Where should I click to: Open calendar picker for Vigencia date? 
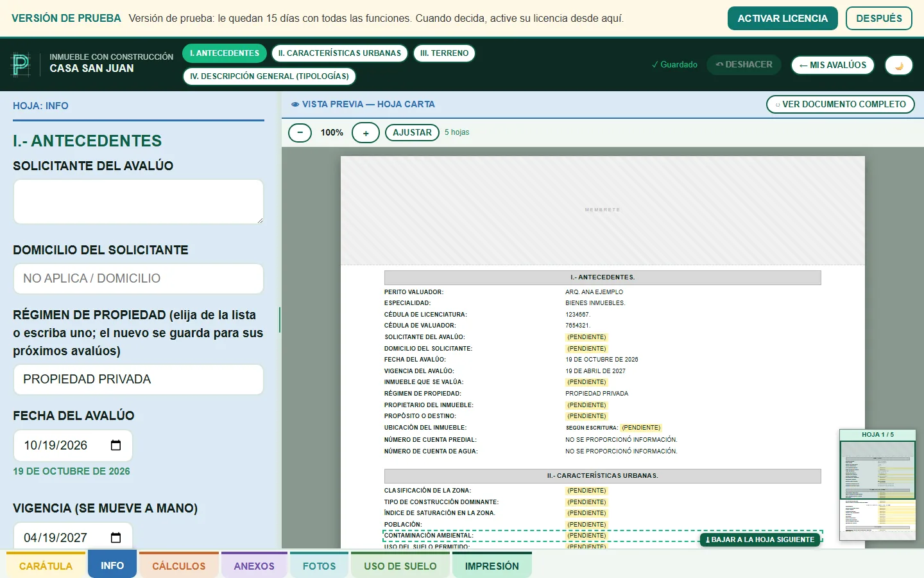pyautogui.click(x=116, y=538)
